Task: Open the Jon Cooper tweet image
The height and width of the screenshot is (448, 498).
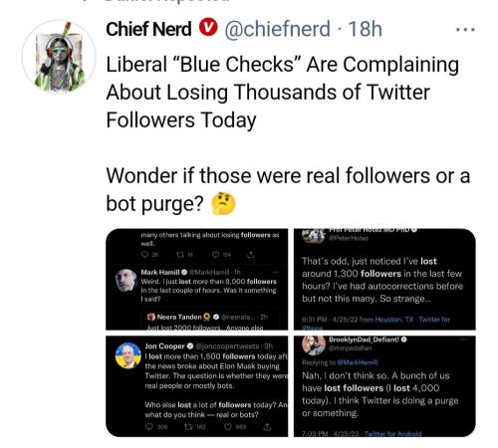Action: pos(197,386)
